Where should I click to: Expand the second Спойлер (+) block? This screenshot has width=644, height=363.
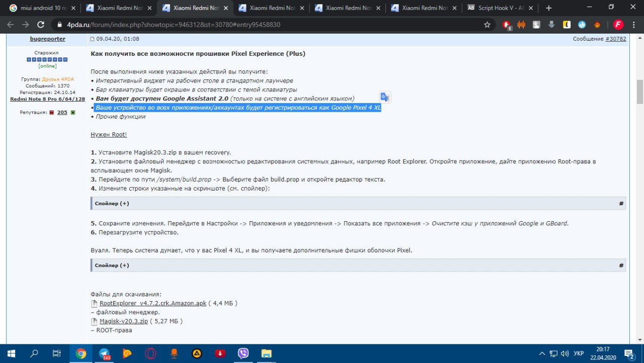click(x=112, y=265)
